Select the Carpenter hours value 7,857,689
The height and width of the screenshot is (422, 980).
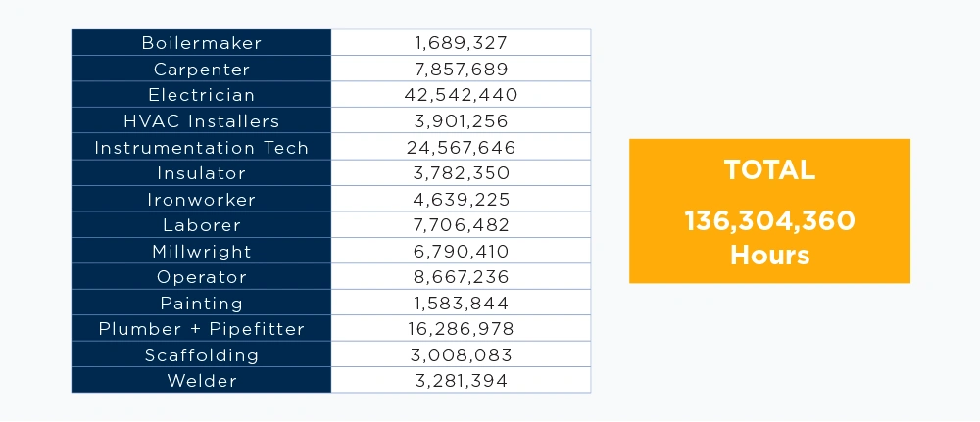462,69
